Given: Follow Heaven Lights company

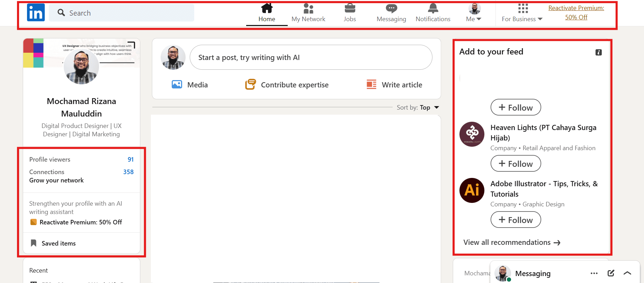Looking at the screenshot, I should [x=516, y=164].
